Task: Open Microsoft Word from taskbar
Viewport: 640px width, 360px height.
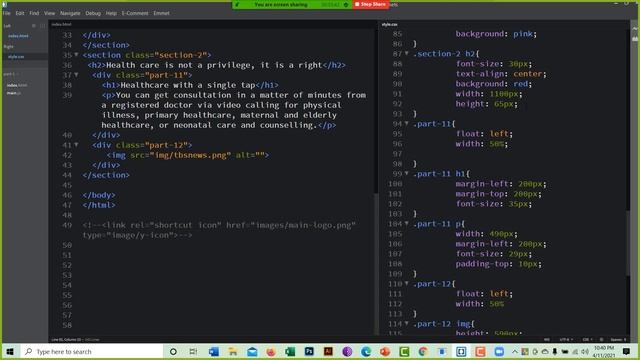Action: (x=213, y=351)
